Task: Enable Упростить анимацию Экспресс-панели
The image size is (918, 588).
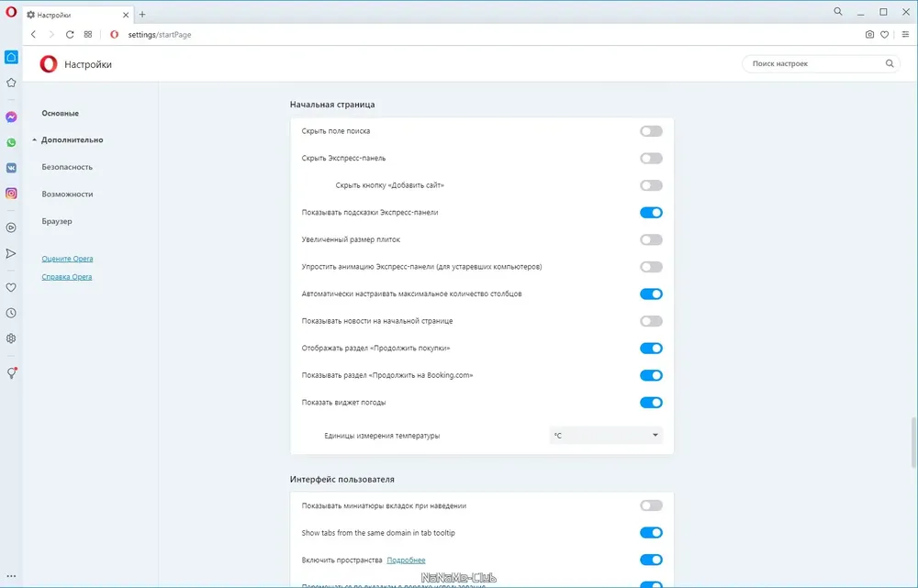Action: pos(651,267)
